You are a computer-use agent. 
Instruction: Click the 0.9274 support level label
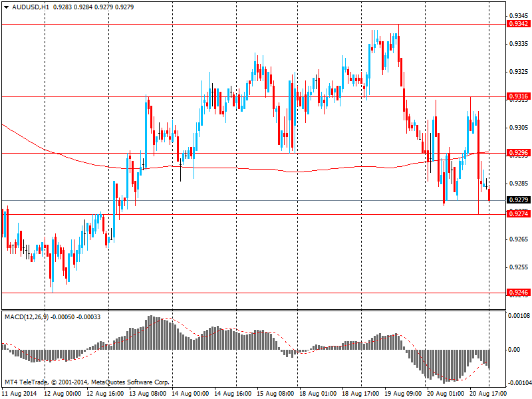[519, 214]
